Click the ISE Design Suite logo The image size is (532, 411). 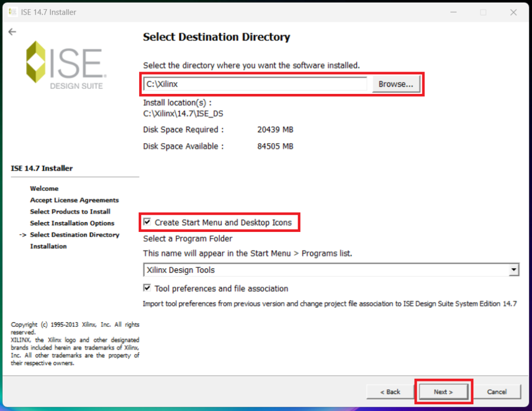[66, 65]
